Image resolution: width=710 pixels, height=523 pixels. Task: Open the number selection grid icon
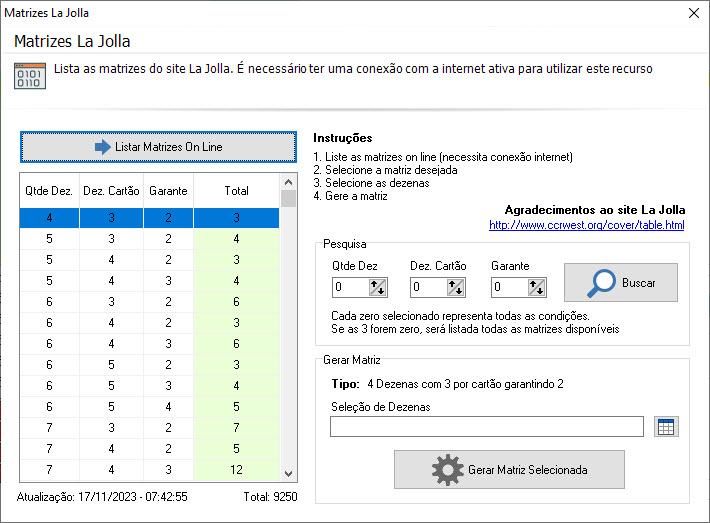666,427
